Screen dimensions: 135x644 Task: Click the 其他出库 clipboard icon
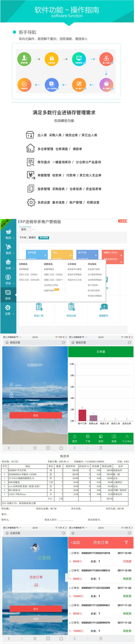pos(72,307)
